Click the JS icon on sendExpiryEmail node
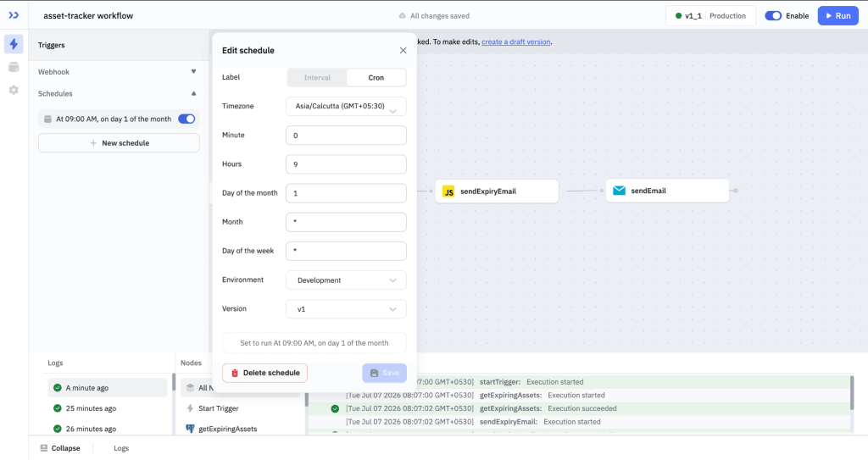The height and width of the screenshot is (460, 868). click(448, 191)
